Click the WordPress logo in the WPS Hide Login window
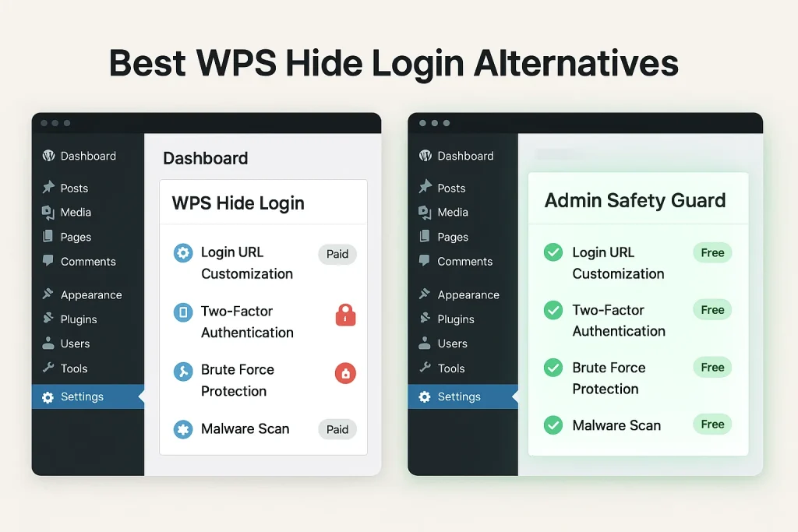Viewport: 798px width, 532px height. [x=48, y=156]
